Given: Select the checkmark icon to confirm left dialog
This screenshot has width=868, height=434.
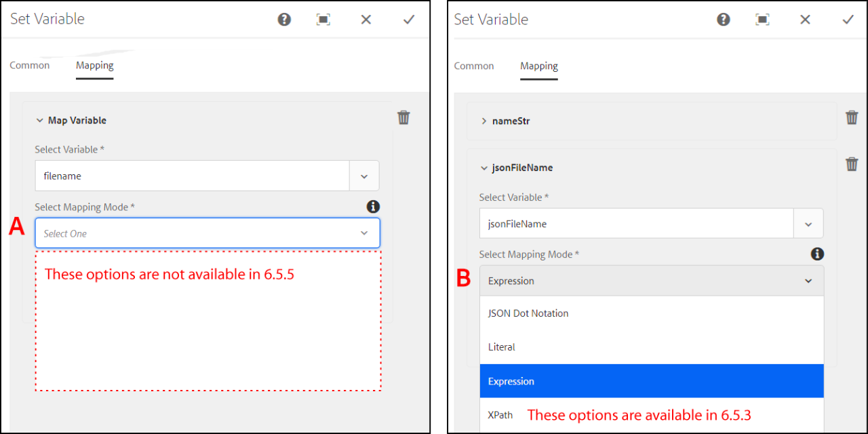Looking at the screenshot, I should click(408, 20).
